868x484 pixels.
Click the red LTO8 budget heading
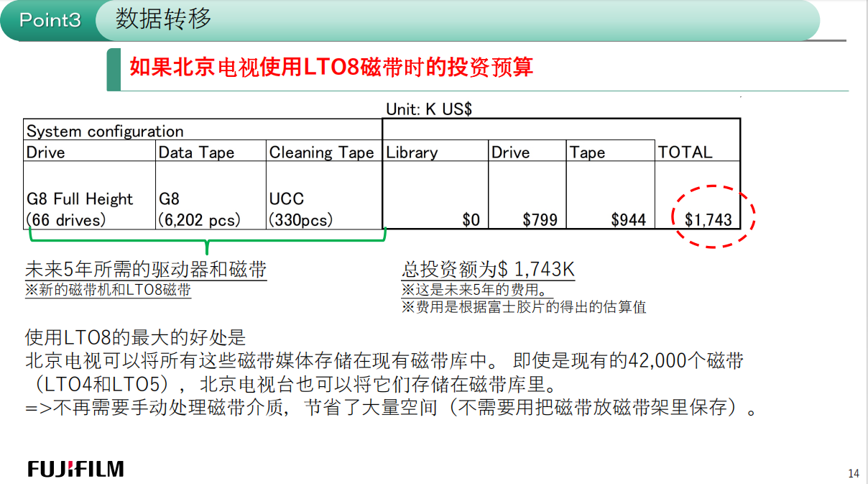(x=331, y=67)
